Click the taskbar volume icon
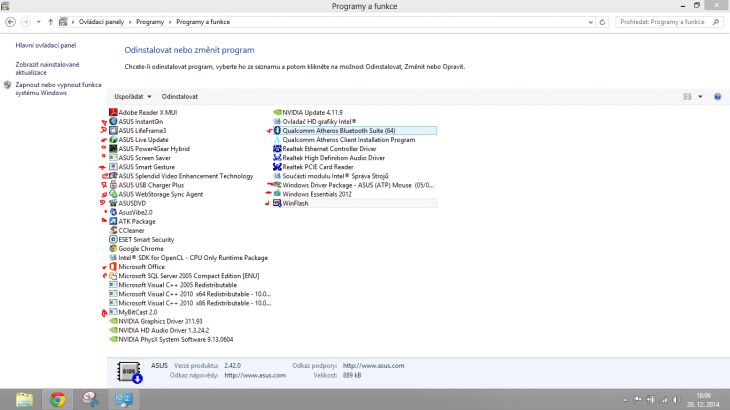The height and width of the screenshot is (410, 730). click(x=675, y=400)
